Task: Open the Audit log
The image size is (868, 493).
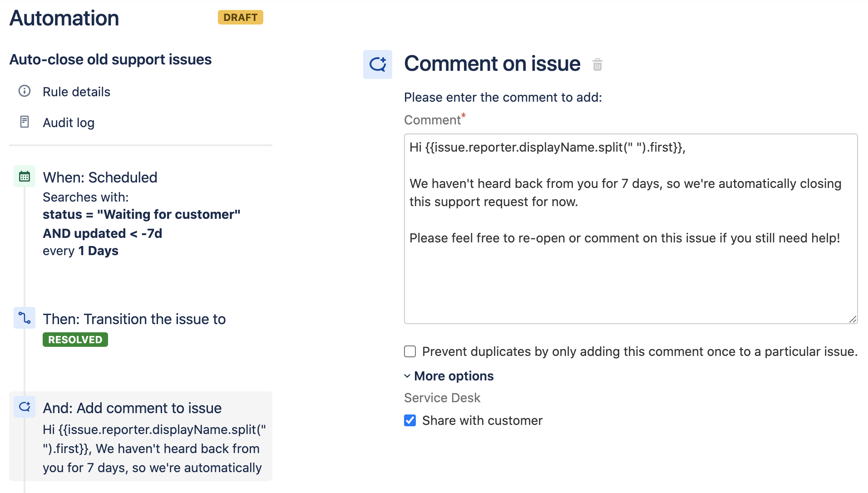Action: point(69,123)
